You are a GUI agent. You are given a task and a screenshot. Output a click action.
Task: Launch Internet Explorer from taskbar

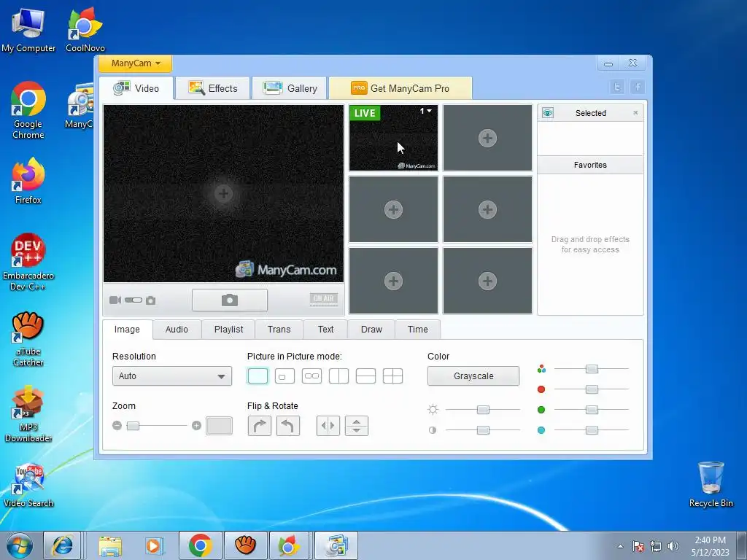pyautogui.click(x=63, y=545)
